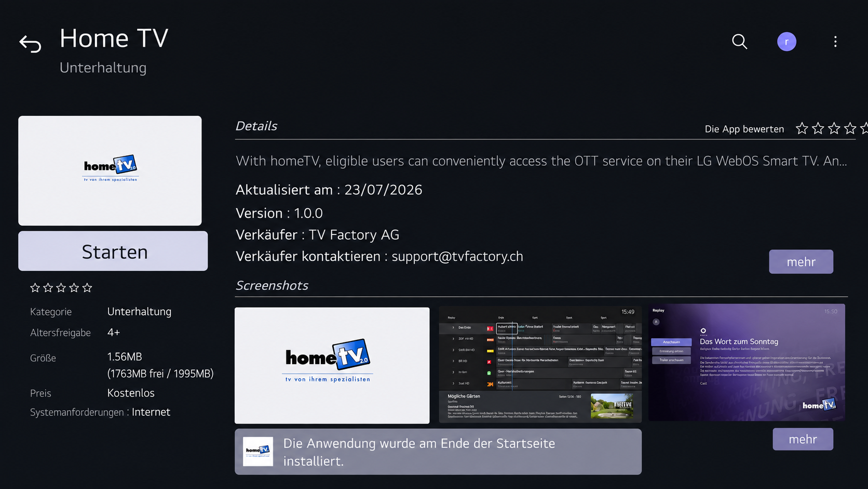Rate the app with the third star
This screenshot has height=489, width=868.
834,128
